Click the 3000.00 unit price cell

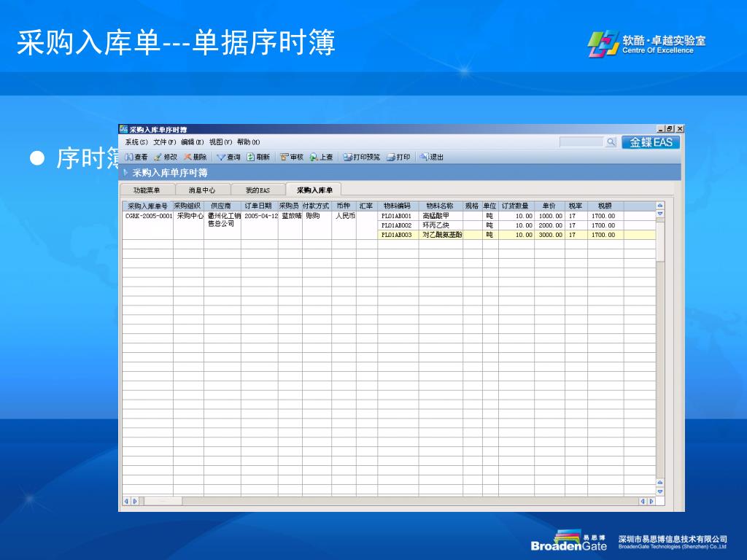click(x=549, y=235)
